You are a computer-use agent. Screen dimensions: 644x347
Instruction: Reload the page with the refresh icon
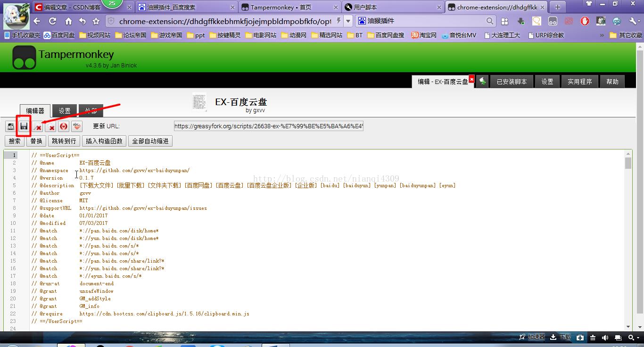pyautogui.click(x=53, y=21)
